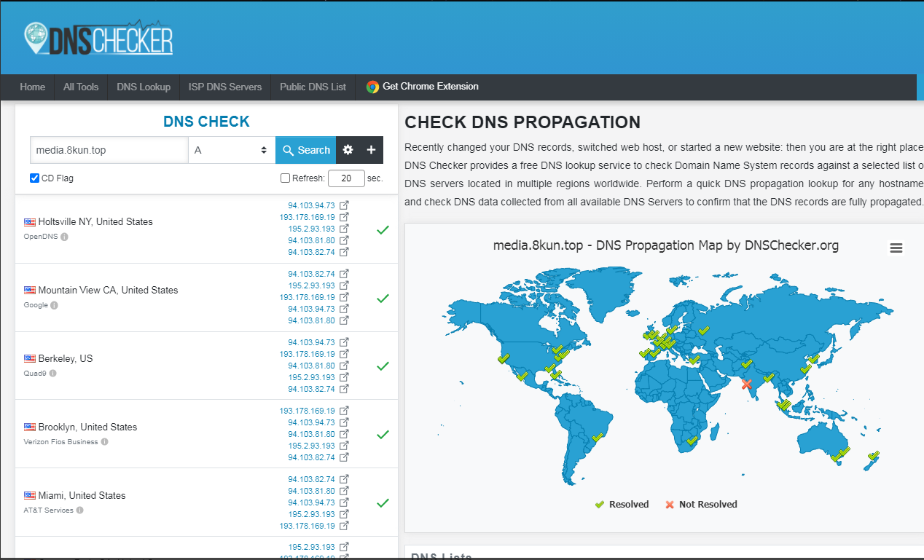Image resolution: width=924 pixels, height=560 pixels.
Task: Toggle the CD Flag checkbox
Action: pos(34,178)
